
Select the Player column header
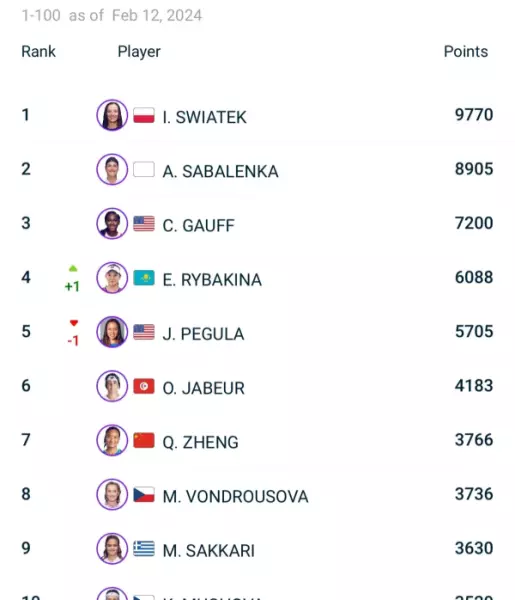139,52
